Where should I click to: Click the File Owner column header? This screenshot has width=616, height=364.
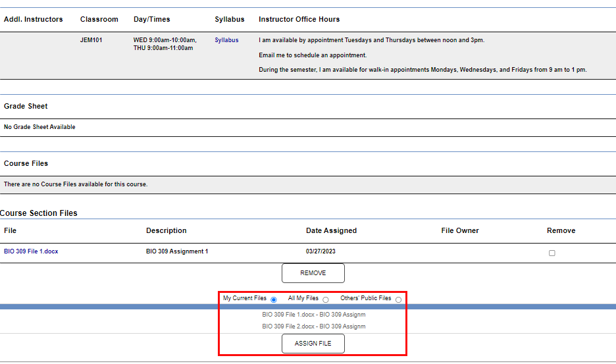[460, 230]
